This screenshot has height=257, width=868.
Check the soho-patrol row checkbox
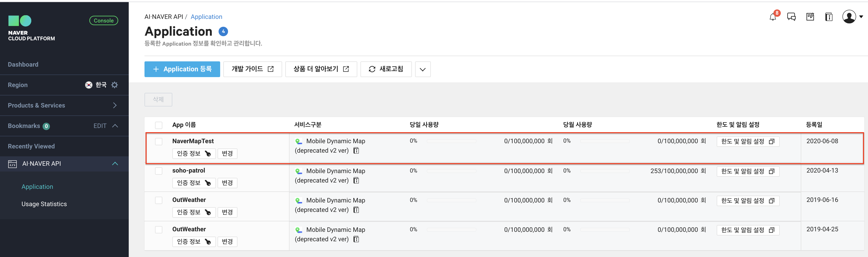point(159,171)
